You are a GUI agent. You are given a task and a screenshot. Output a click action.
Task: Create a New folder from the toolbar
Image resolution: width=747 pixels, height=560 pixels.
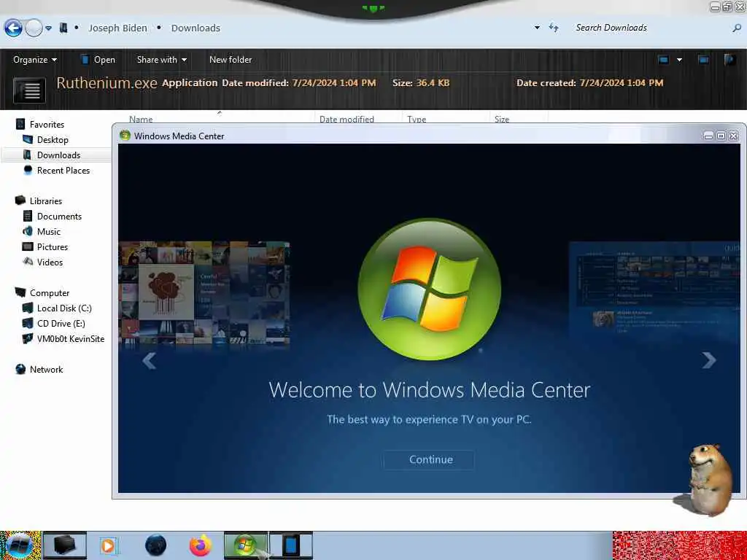point(231,60)
